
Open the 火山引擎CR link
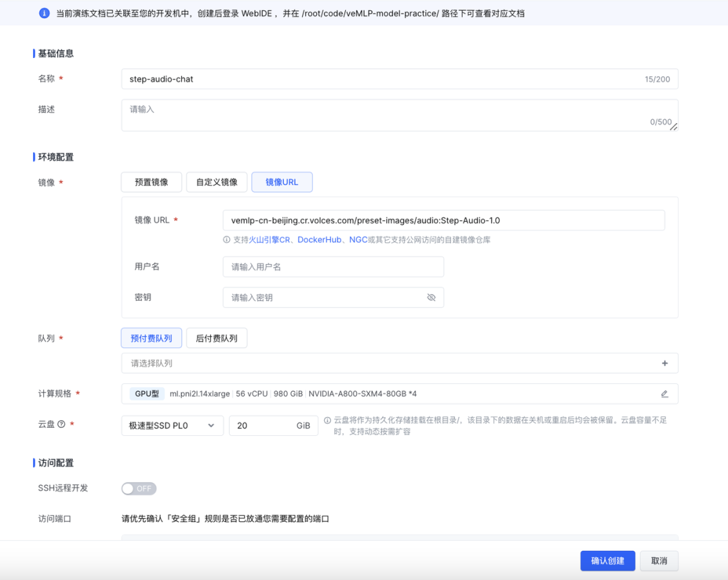click(269, 240)
